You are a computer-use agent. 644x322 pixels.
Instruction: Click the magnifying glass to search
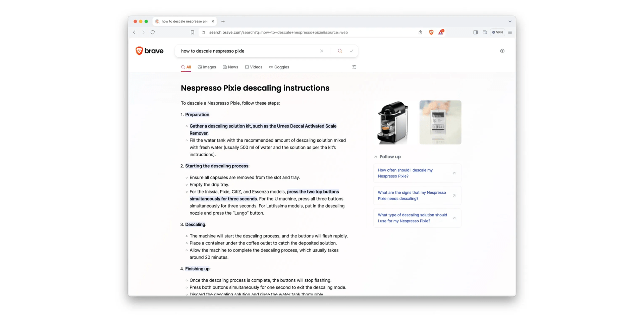(340, 51)
